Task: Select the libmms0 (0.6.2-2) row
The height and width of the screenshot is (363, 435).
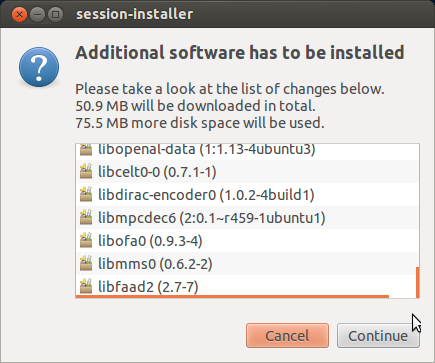Action: click(247, 264)
